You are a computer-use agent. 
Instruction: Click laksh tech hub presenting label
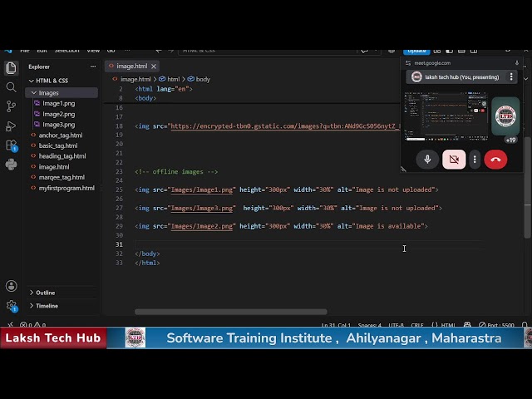[462, 77]
